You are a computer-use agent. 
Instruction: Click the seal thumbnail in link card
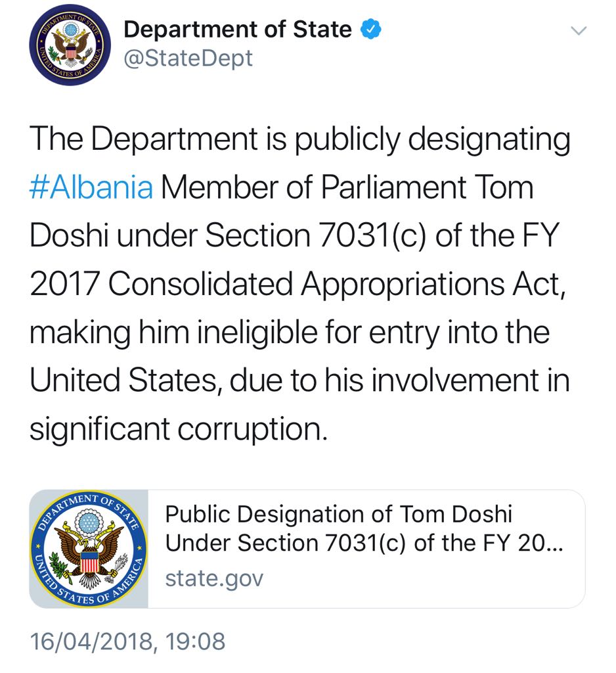coord(89,549)
